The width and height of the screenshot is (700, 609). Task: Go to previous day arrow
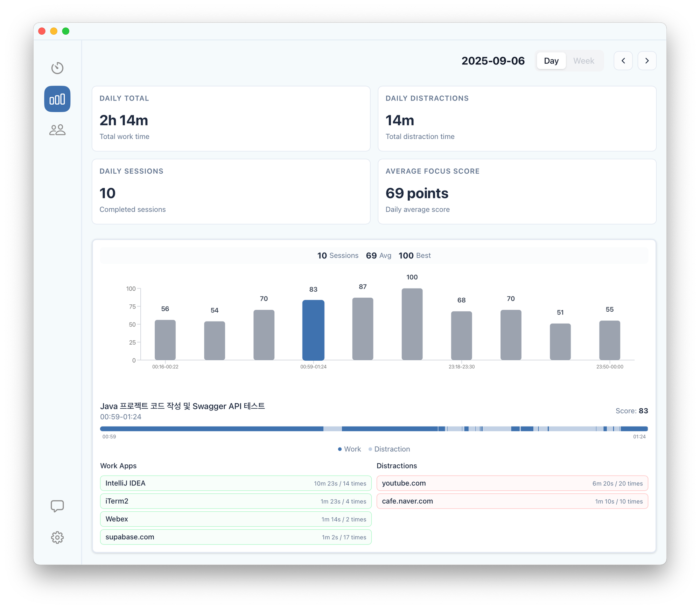coord(623,61)
